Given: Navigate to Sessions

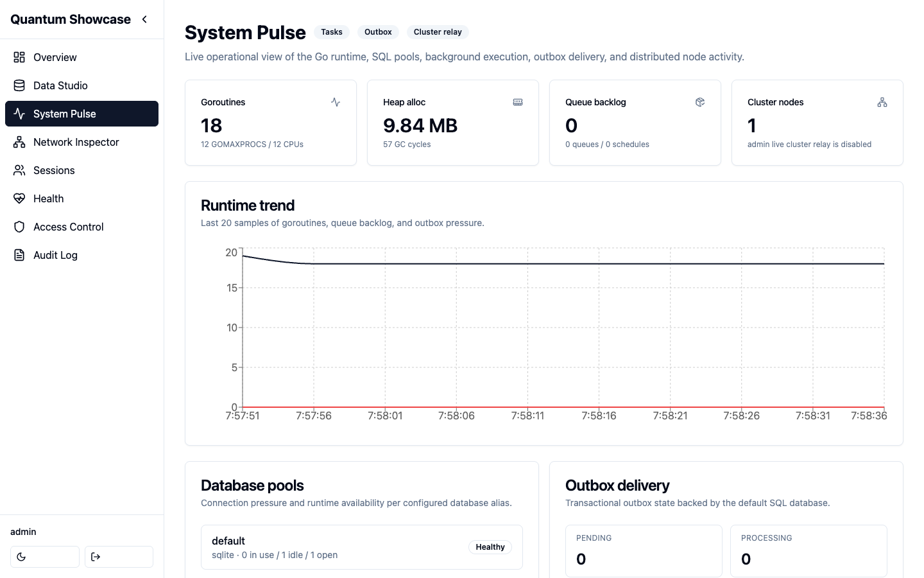Looking at the screenshot, I should [x=81, y=170].
